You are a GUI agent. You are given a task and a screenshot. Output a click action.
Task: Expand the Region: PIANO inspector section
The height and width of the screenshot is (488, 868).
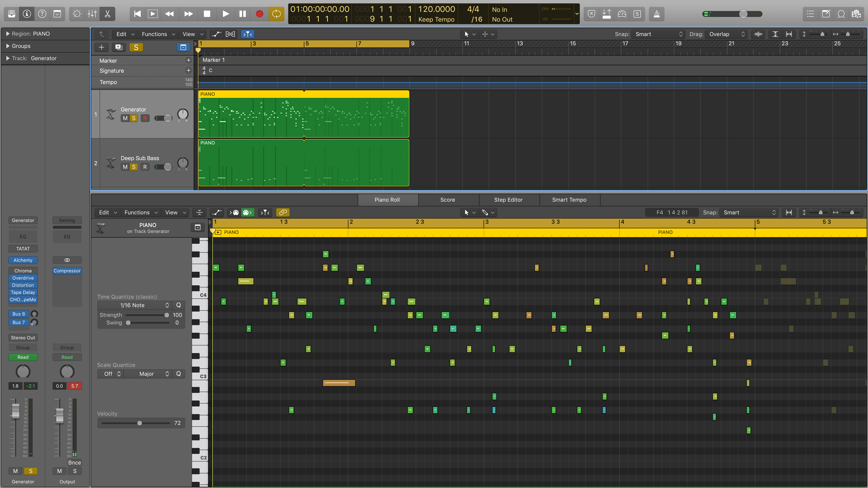coord(8,34)
